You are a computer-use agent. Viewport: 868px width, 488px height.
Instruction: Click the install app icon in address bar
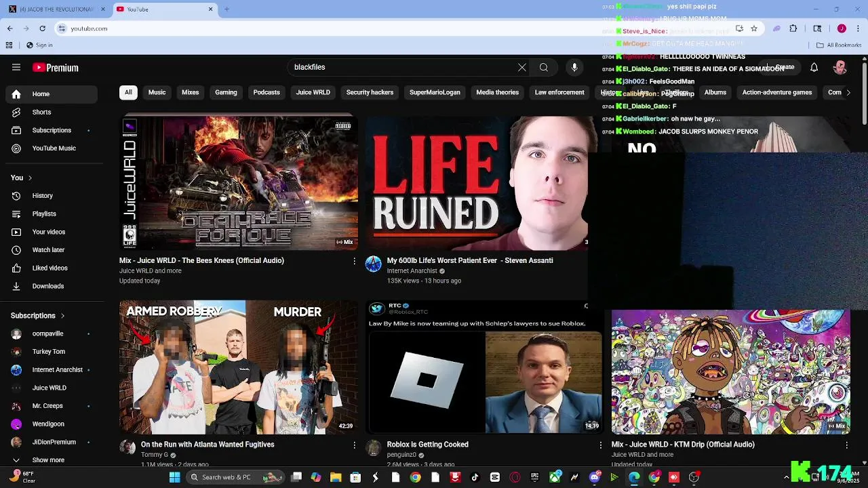(x=739, y=28)
